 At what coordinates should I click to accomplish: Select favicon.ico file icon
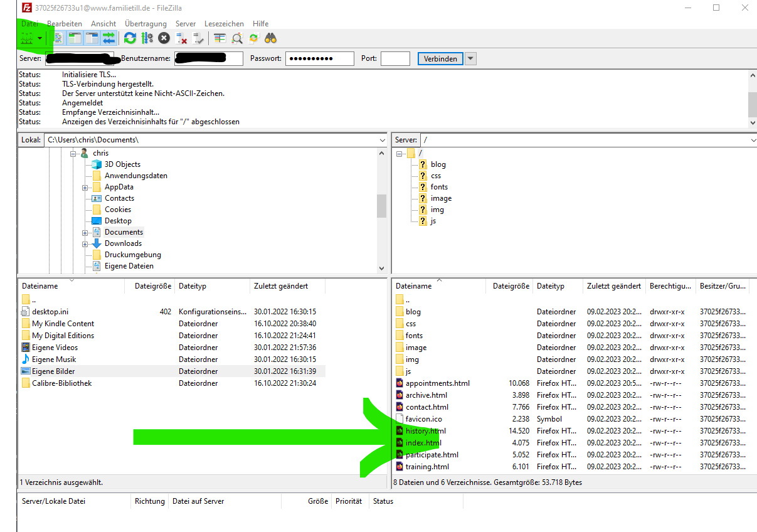(400, 419)
